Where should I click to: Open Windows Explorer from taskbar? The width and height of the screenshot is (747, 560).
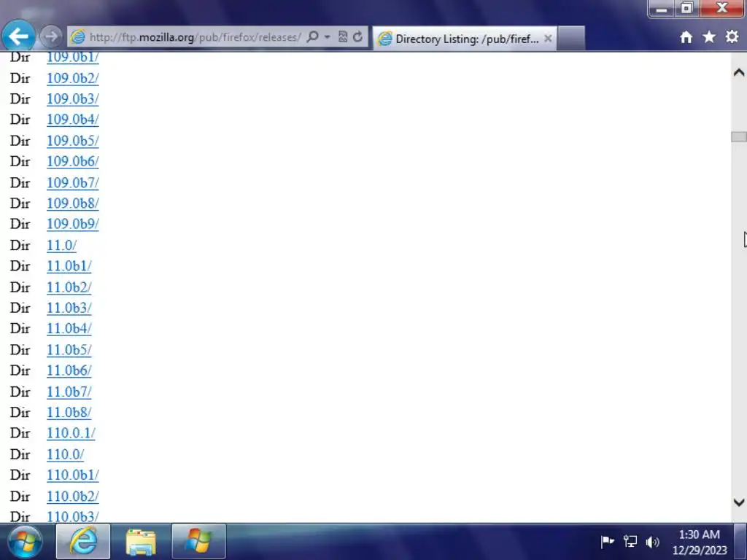141,542
